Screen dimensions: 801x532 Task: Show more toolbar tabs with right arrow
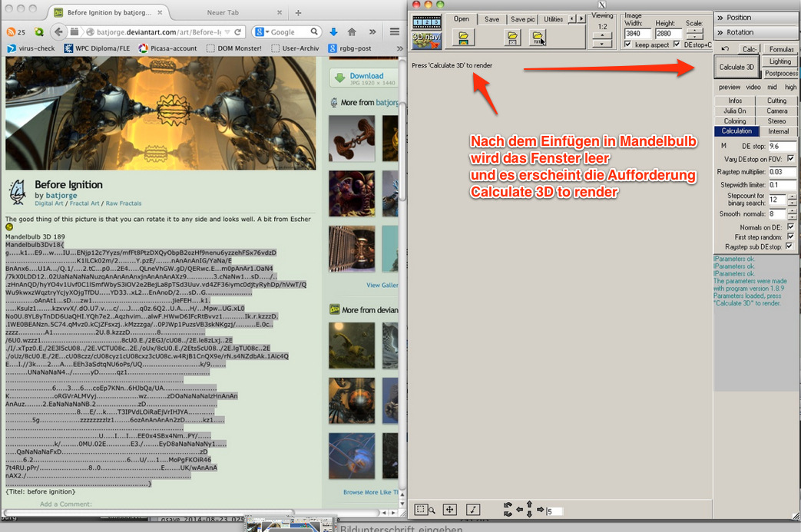pyautogui.click(x=581, y=19)
